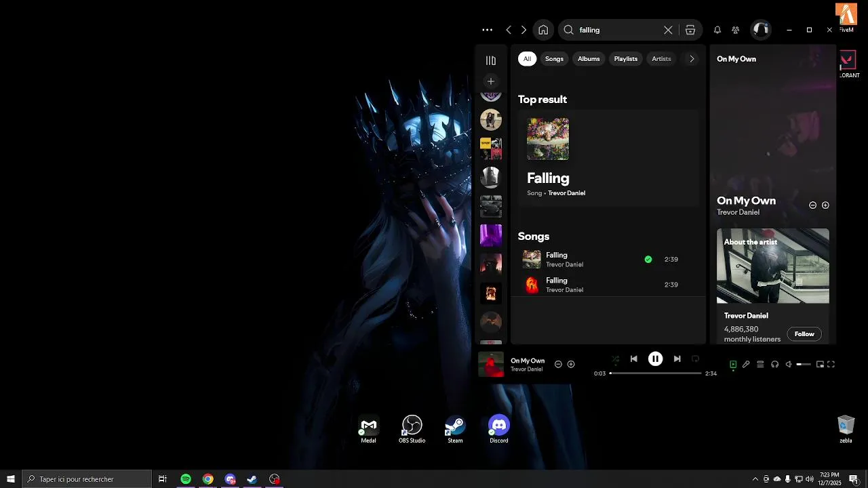Open the Falling top result album cover
The height and width of the screenshot is (488, 868).
coord(548,139)
